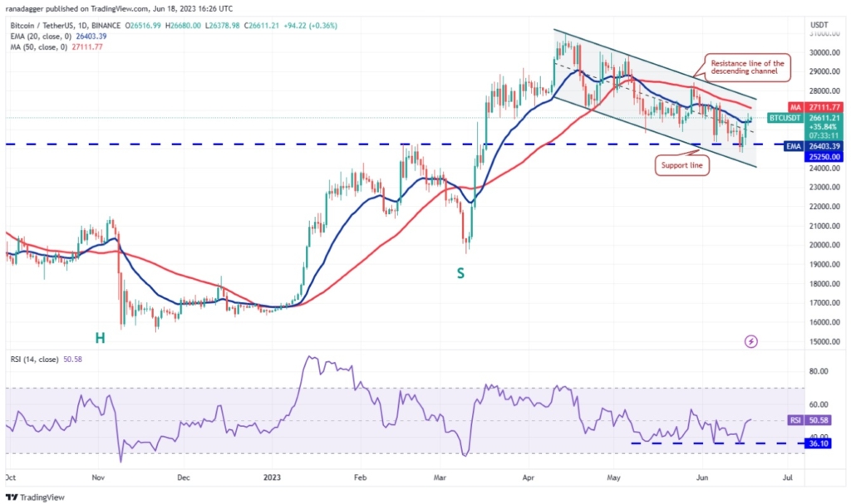Click the 18000.00 price axis value

click(825, 284)
